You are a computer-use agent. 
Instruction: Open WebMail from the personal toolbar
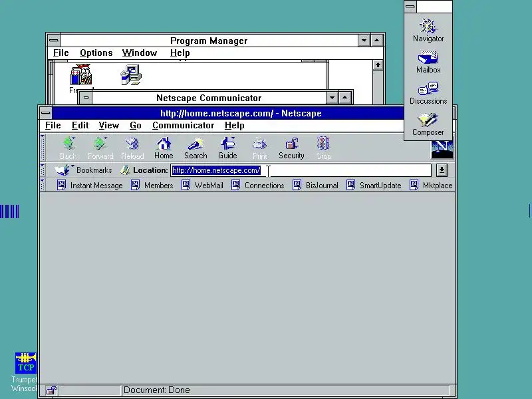point(203,186)
